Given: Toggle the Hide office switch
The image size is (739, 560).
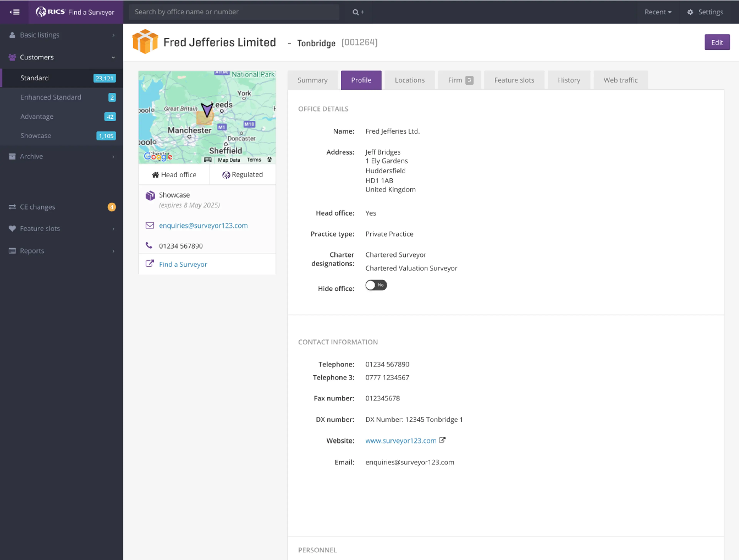Looking at the screenshot, I should tap(376, 285).
